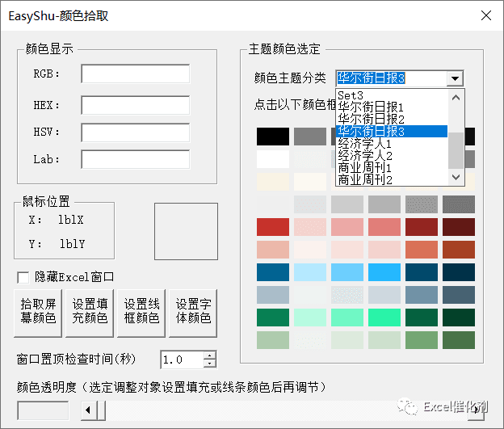Click the 设置线框颜色 button
504x429 pixels.
pos(141,313)
